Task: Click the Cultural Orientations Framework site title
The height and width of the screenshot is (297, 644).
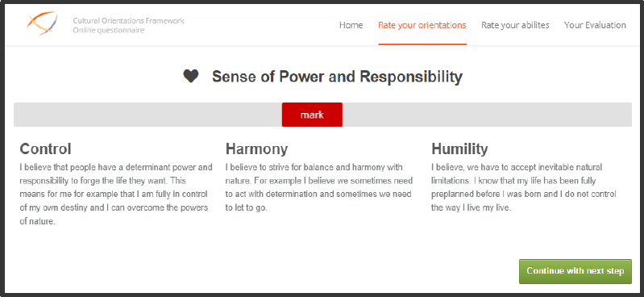Action: [x=128, y=20]
